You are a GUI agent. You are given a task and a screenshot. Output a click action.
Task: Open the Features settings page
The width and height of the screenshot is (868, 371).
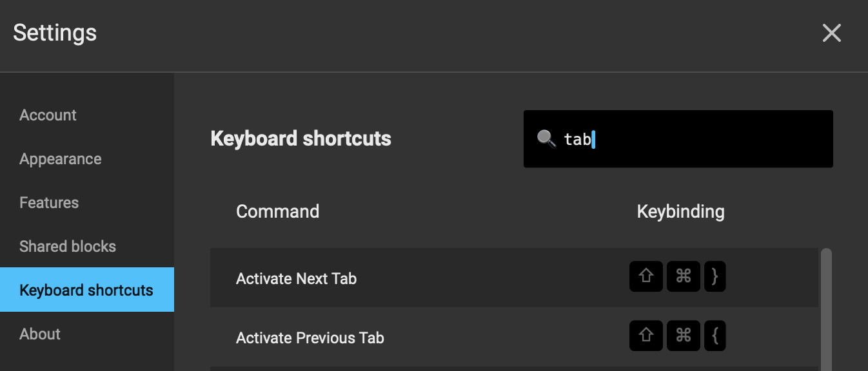coord(48,202)
